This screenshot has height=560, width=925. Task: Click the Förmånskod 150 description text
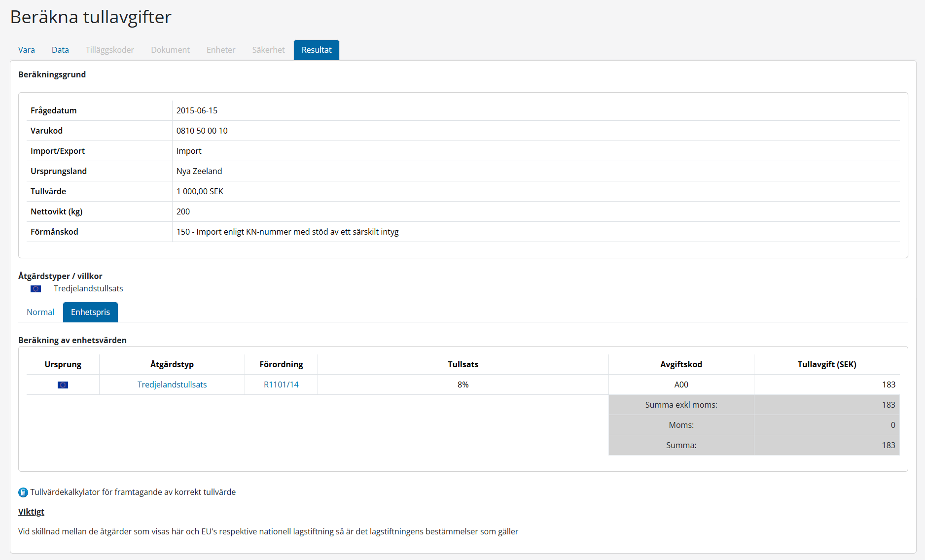click(287, 232)
